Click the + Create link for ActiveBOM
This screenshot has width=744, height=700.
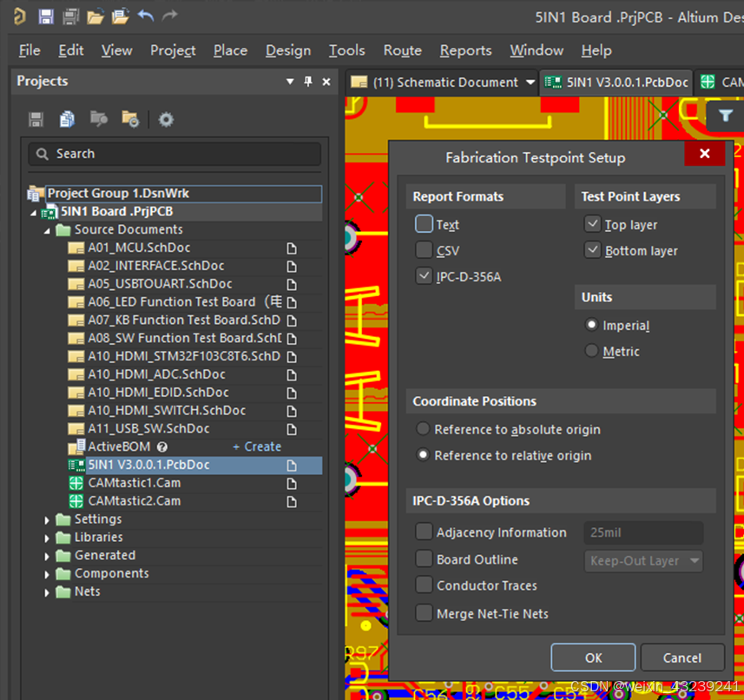(x=257, y=446)
